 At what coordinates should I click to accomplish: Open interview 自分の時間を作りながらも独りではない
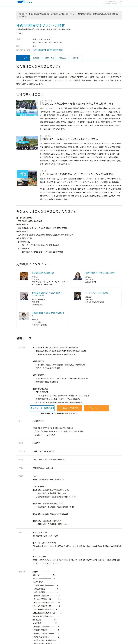coord(101,273)
